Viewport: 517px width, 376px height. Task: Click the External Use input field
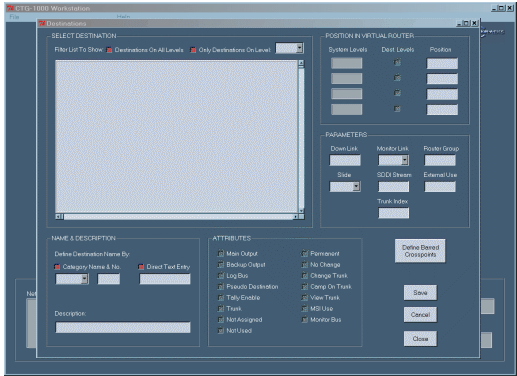coord(440,187)
